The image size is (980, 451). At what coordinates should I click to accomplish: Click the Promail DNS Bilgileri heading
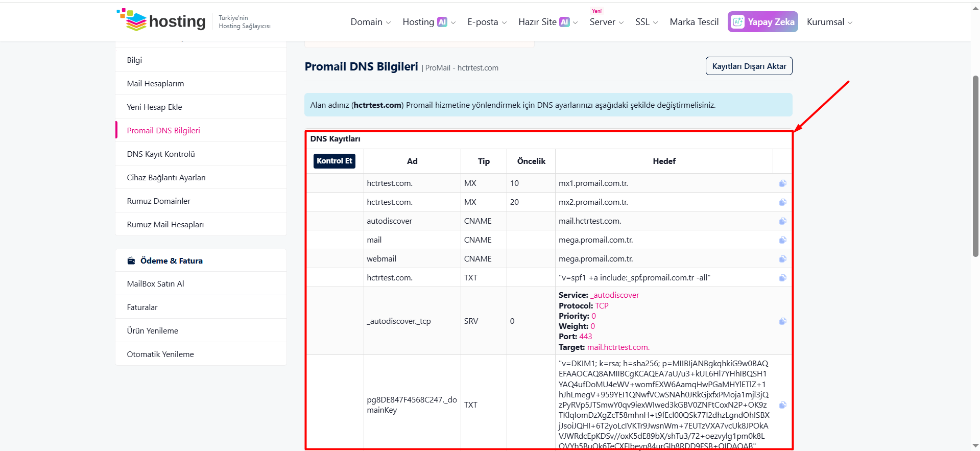(361, 66)
